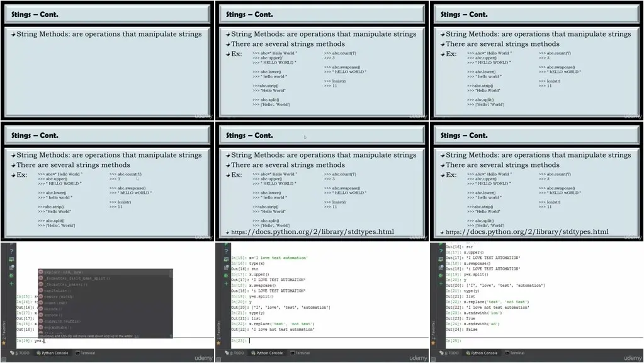Choose expandtabs() in the autocomplete popup

click(105, 328)
